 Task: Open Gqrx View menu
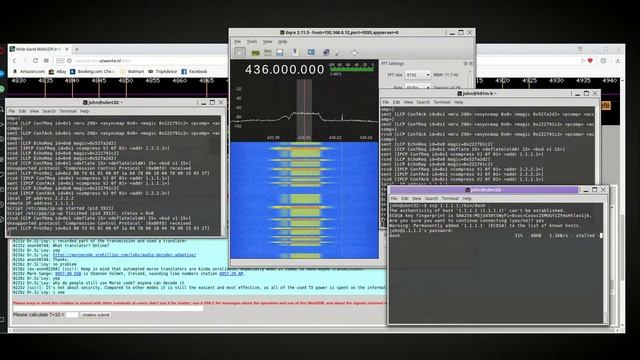[267, 42]
